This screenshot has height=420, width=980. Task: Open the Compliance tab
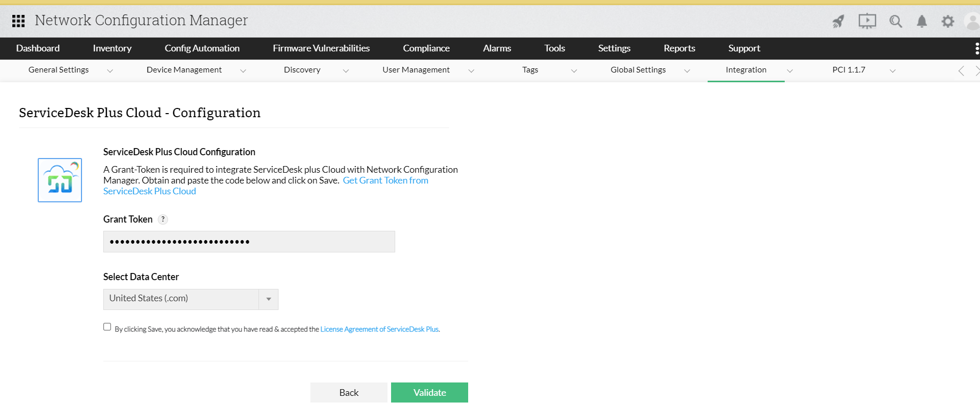pos(426,48)
